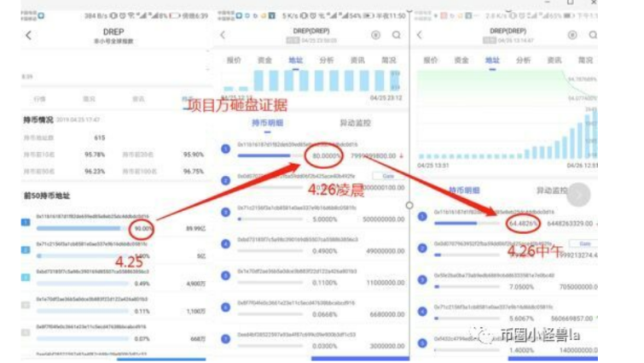644x363 pixels.
Task: Click rank 3 circle beside 5.0000% in middle list
Action: 225,212
